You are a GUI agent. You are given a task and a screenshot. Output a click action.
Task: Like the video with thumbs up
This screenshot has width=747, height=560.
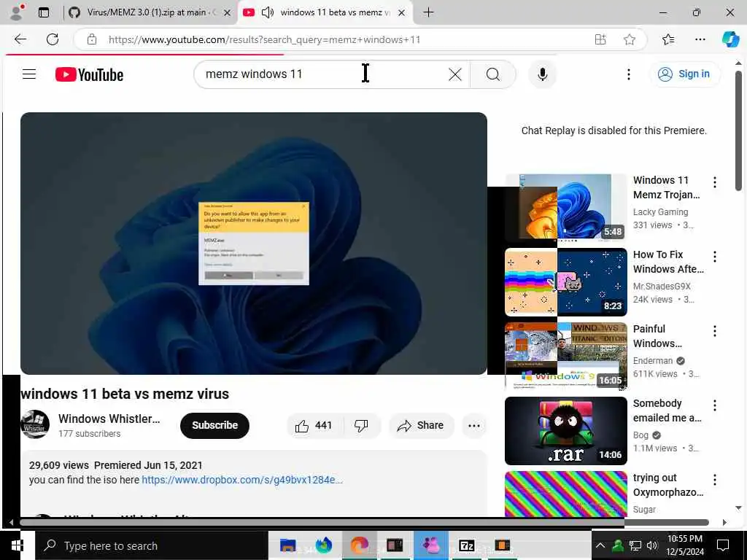pyautogui.click(x=314, y=425)
